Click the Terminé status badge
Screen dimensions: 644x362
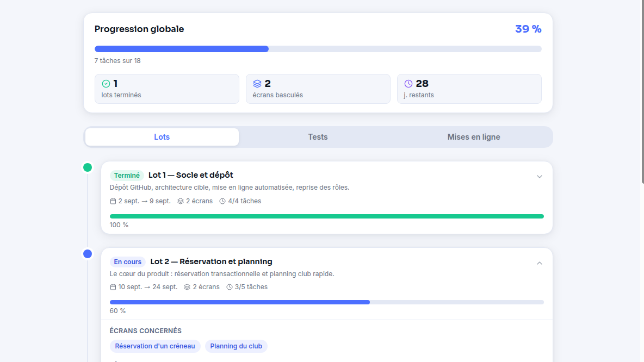tap(127, 175)
